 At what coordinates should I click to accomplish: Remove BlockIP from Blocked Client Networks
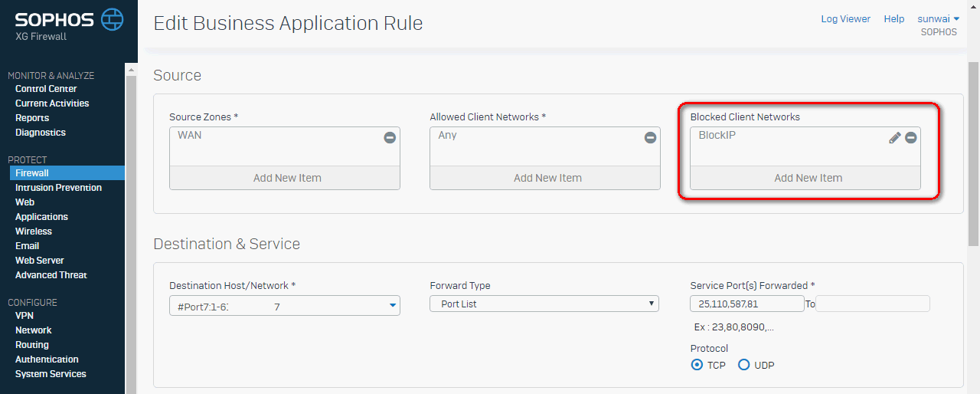(911, 138)
